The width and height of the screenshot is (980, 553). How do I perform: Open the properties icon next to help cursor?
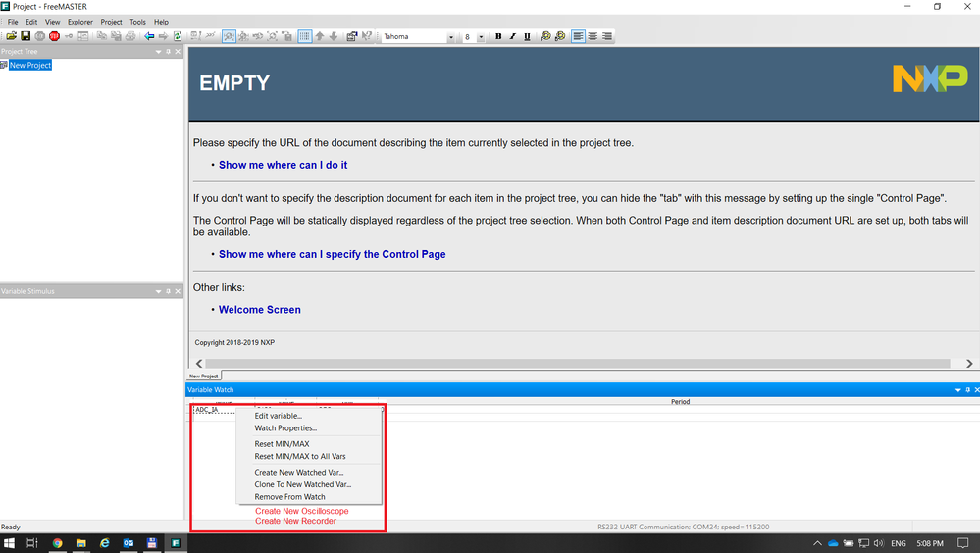(x=352, y=36)
